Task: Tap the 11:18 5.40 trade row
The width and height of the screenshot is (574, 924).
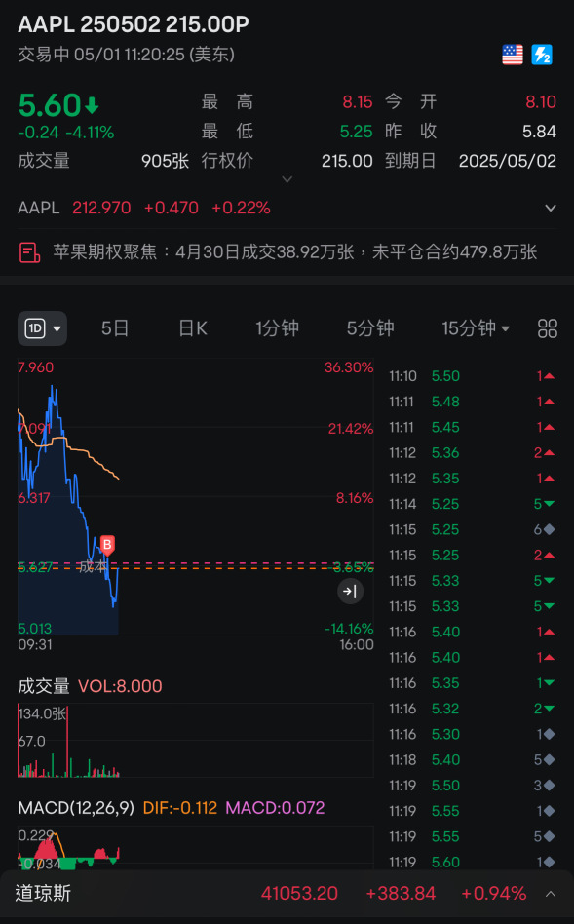Action: [472, 759]
